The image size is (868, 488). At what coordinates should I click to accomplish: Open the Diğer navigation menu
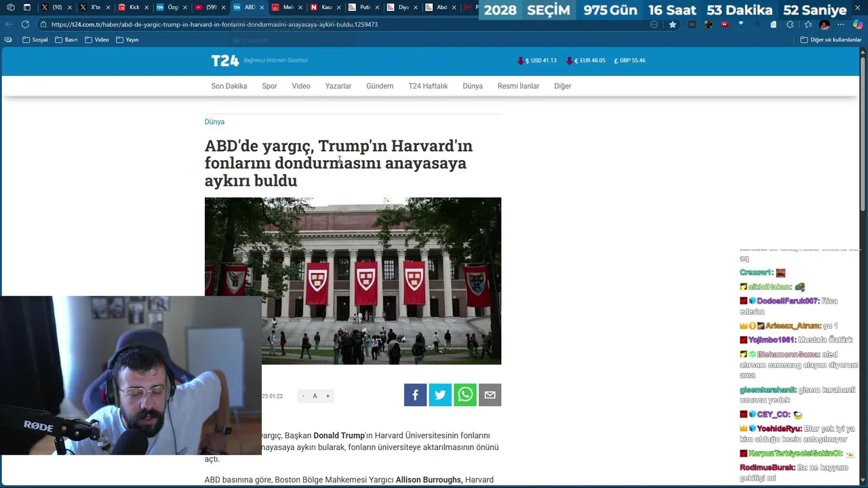pos(563,86)
